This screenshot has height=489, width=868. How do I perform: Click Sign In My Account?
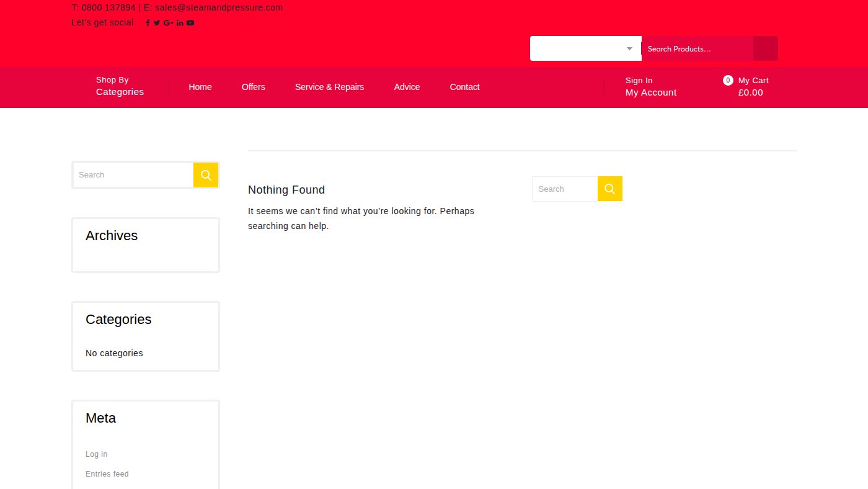(x=651, y=86)
